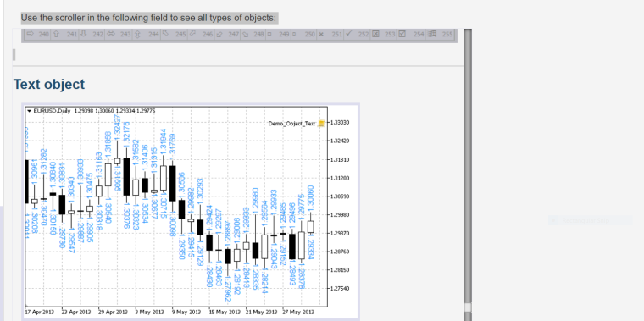Click code number 246 in symbol table
This screenshot has width=644, height=321.
[x=208, y=35]
